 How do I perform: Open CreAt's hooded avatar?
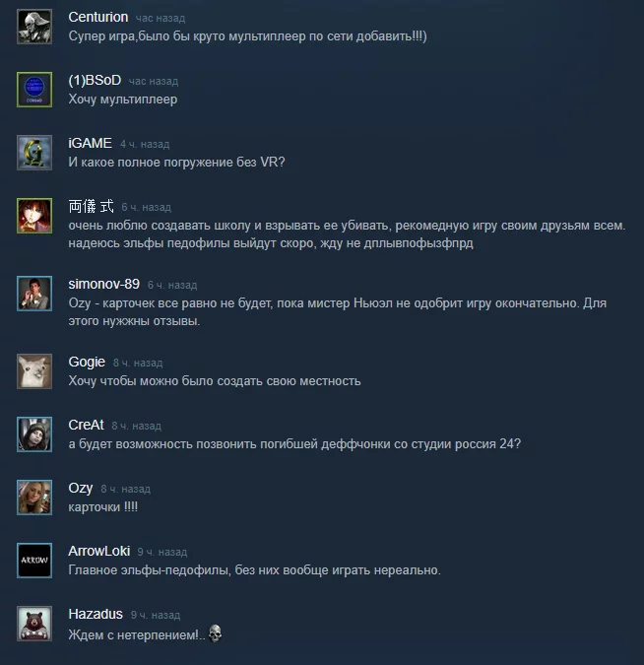[x=34, y=434]
